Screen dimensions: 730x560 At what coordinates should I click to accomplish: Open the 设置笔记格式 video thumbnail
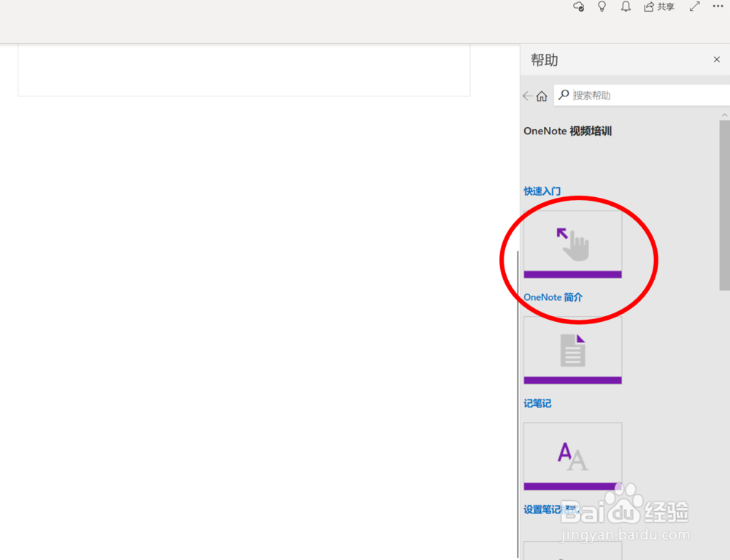coord(572,456)
